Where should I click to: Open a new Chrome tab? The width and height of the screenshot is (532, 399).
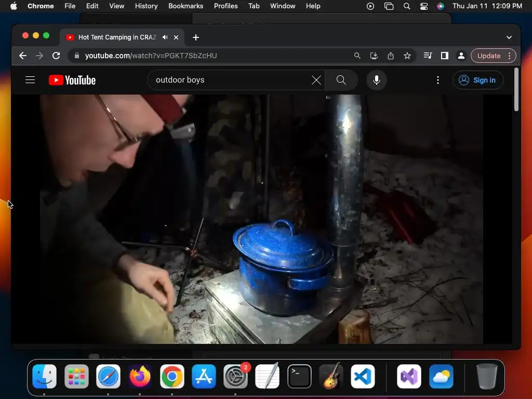(196, 37)
